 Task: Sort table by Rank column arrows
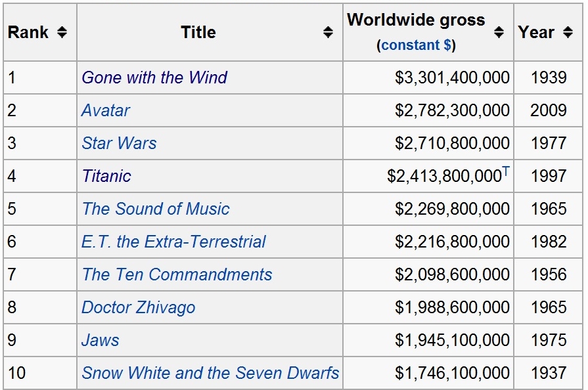(x=62, y=32)
